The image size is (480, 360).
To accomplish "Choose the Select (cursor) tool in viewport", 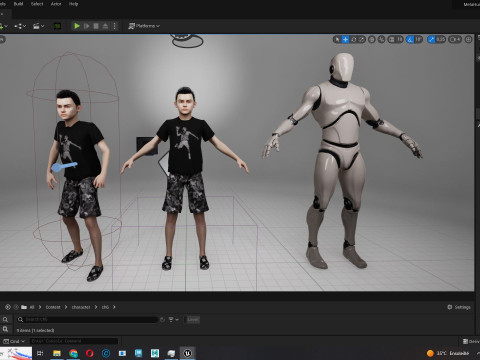I will click(337, 39).
